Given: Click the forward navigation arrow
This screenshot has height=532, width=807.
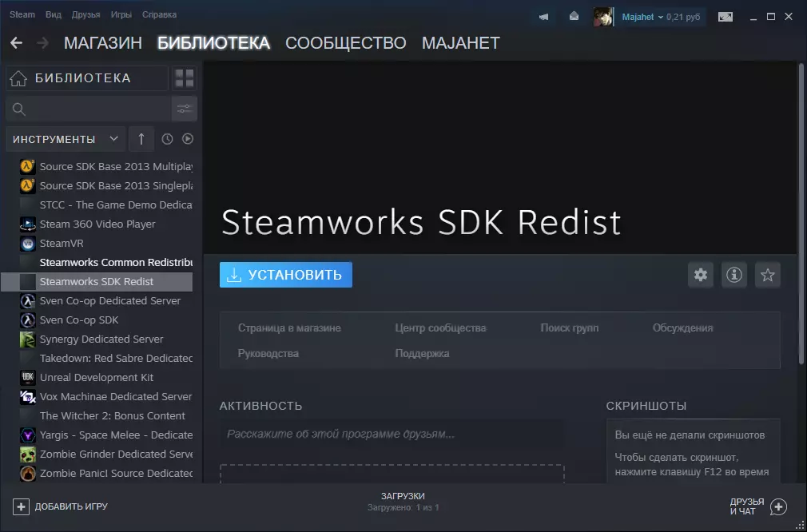Looking at the screenshot, I should click(x=42, y=43).
